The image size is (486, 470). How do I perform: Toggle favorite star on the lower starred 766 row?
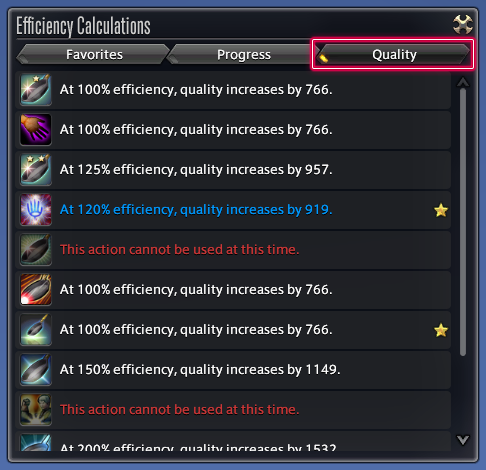tap(441, 330)
